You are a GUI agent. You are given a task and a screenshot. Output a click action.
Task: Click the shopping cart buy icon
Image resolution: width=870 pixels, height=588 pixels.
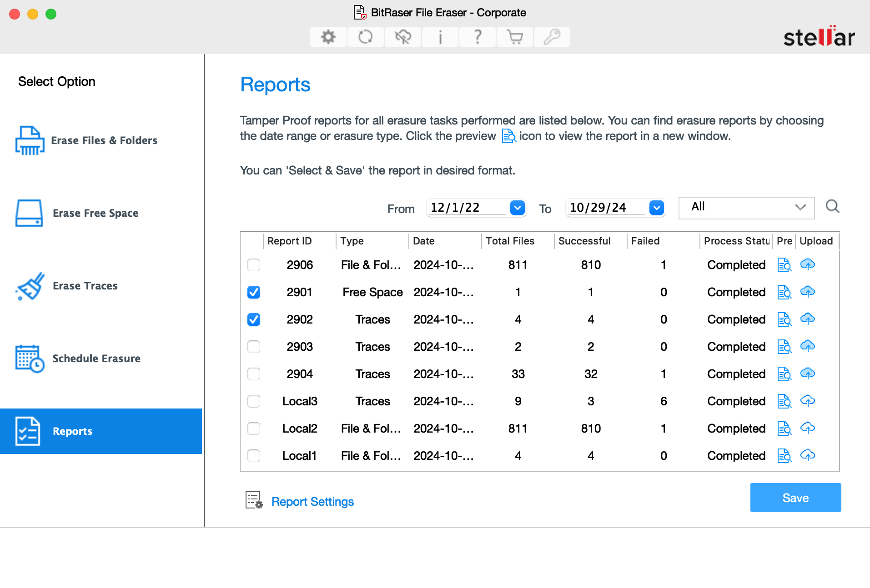click(x=514, y=37)
